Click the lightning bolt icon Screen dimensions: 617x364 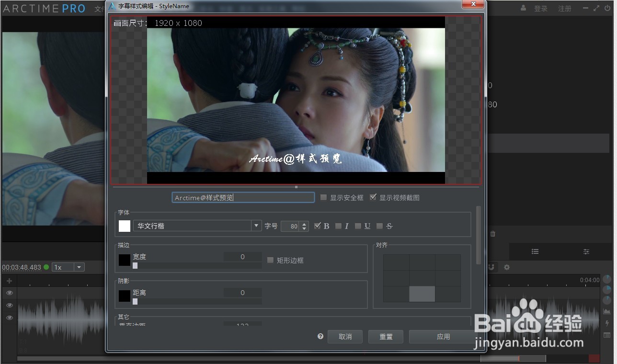pos(607,323)
